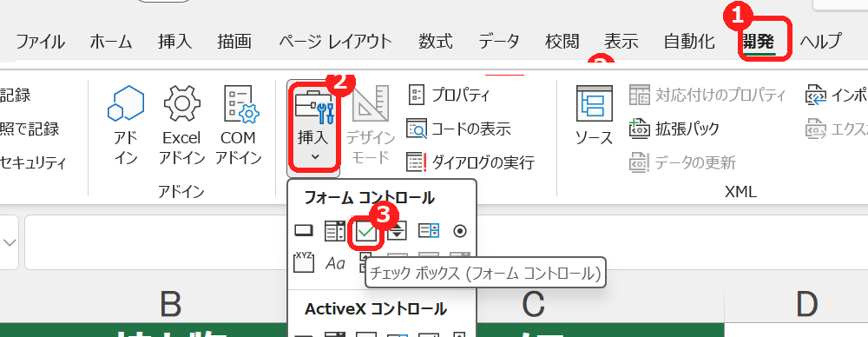This screenshot has width=868, height=337.
Task: Select column C header
Action: [x=533, y=305]
